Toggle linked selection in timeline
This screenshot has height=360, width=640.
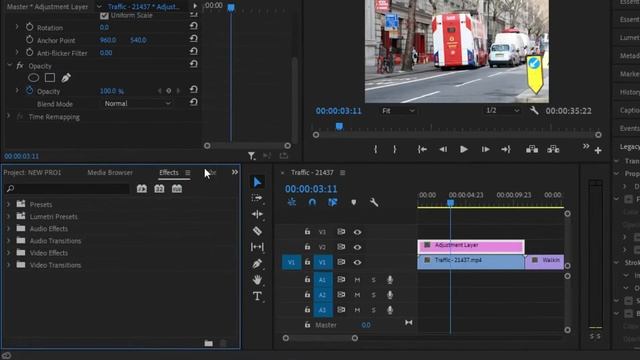point(333,202)
